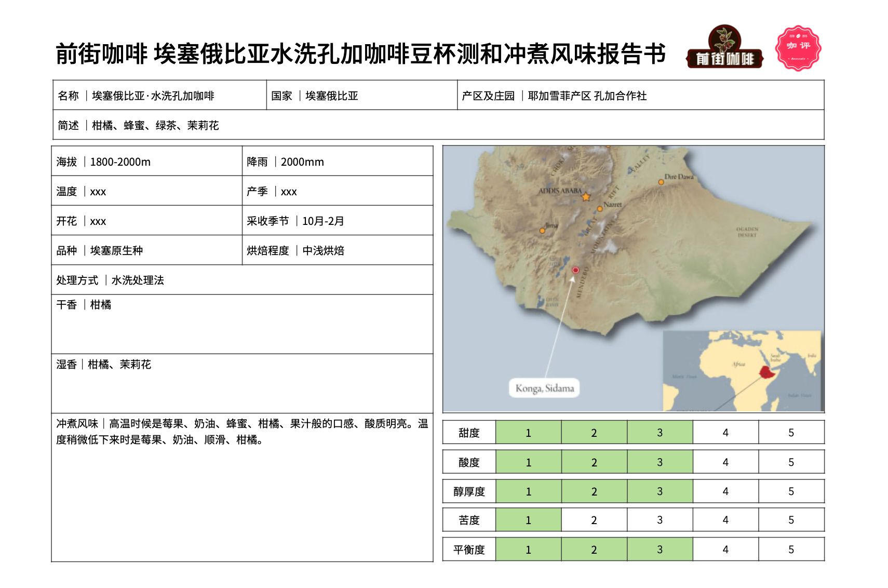Click the red Konga location dot on map
Screen dimensions: 888x588
(575, 270)
